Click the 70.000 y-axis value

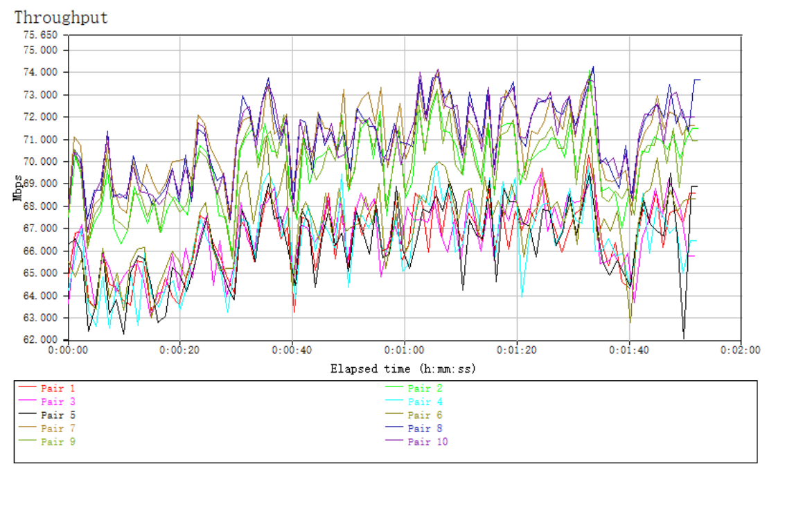pos(40,162)
